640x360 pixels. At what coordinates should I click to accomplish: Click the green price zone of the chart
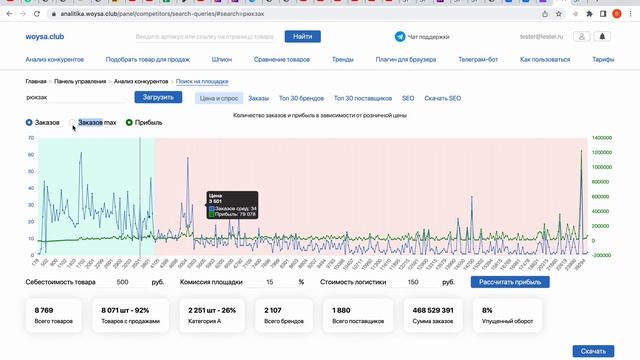(x=96, y=197)
